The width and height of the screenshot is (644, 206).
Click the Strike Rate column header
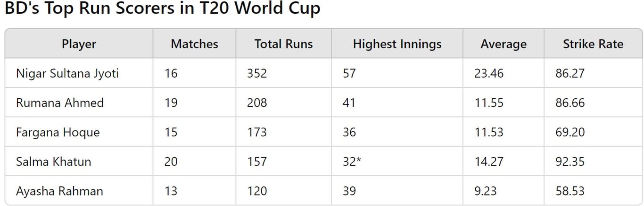coord(593,44)
